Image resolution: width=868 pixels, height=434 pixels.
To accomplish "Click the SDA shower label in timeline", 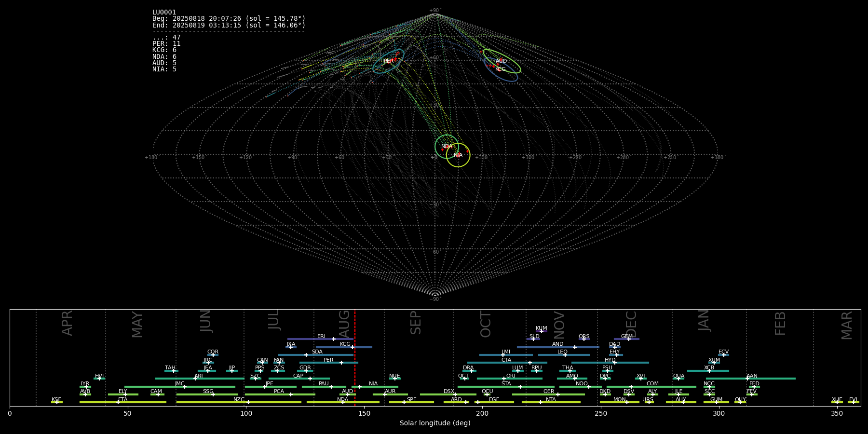I will click(x=317, y=352).
